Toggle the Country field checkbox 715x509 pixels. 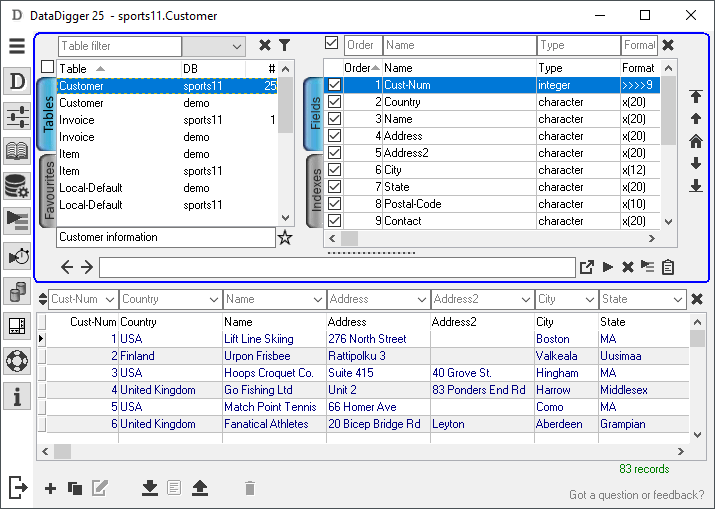point(335,102)
